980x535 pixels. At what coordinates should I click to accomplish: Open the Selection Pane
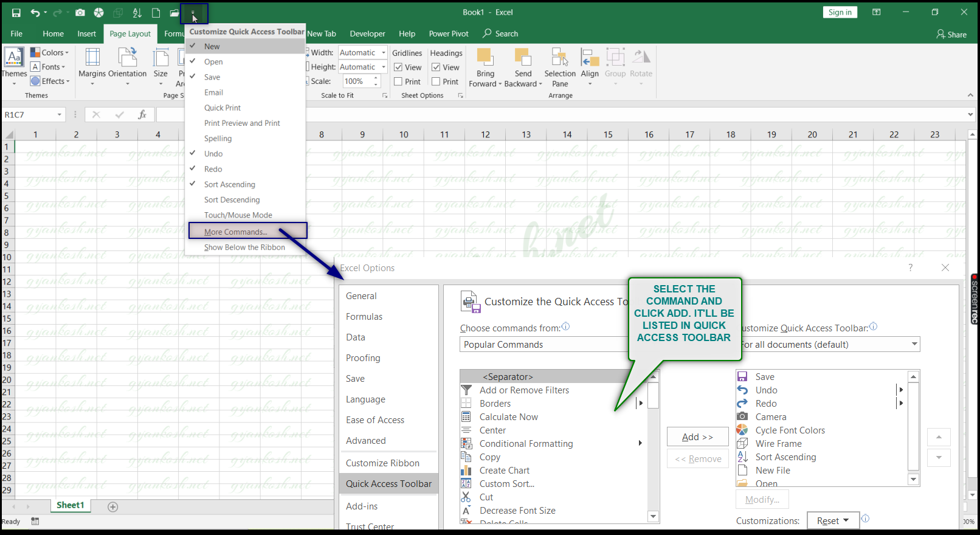click(560, 67)
